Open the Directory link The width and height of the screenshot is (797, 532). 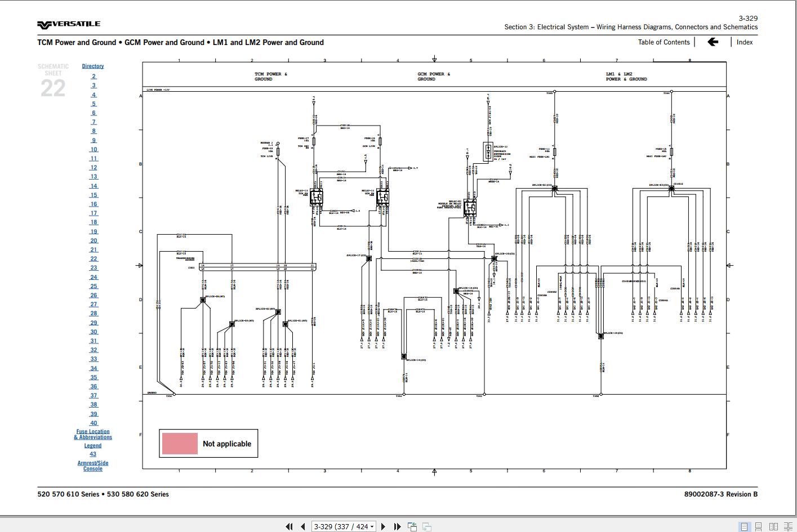[93, 66]
